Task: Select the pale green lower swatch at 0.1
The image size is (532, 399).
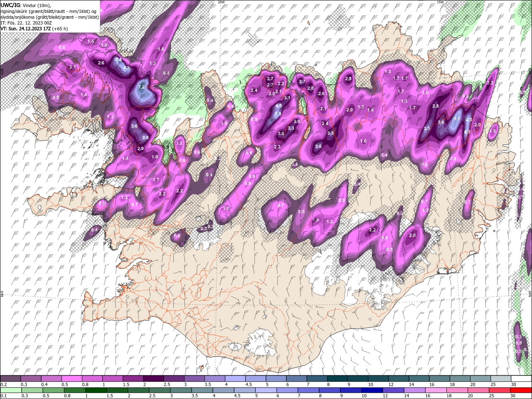Action: pyautogui.click(x=11, y=390)
